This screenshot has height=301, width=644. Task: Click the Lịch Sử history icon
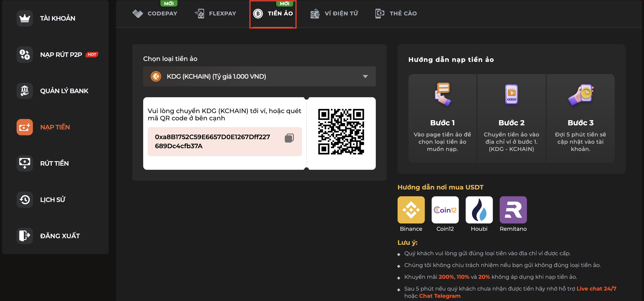(23, 200)
